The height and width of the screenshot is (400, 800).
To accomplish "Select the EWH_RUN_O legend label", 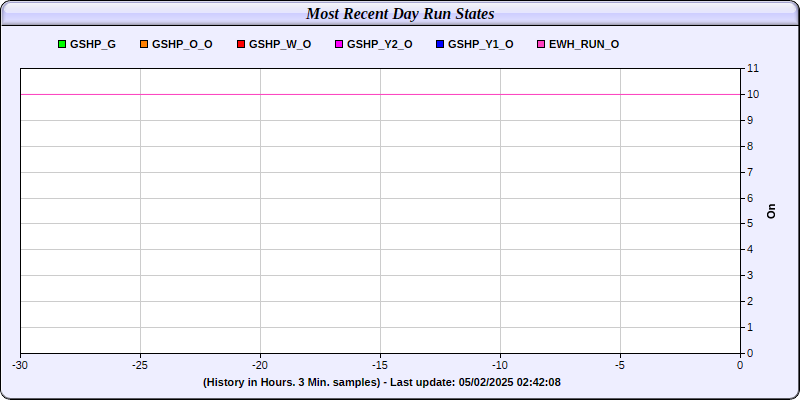I will point(584,44).
